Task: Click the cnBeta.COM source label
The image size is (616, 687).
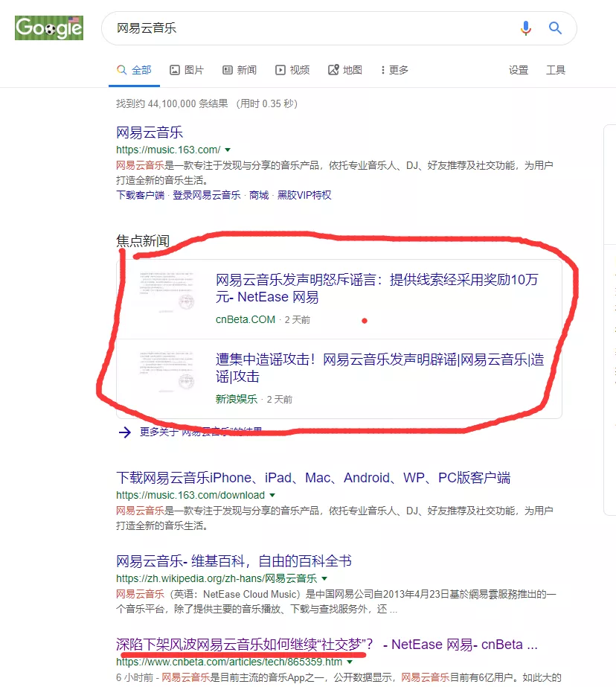Action: [246, 320]
